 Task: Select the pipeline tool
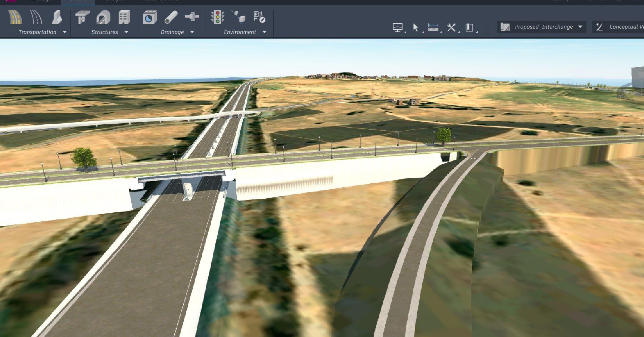pyautogui.click(x=171, y=17)
